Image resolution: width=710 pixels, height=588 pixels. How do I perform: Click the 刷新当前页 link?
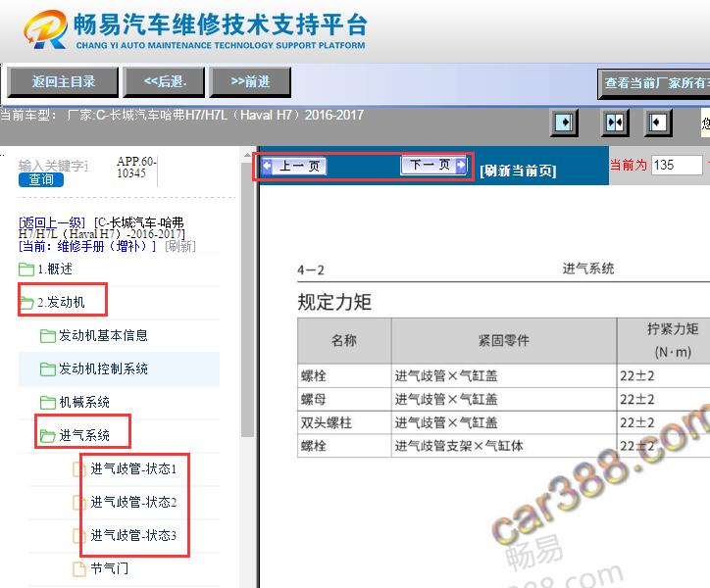(x=518, y=171)
